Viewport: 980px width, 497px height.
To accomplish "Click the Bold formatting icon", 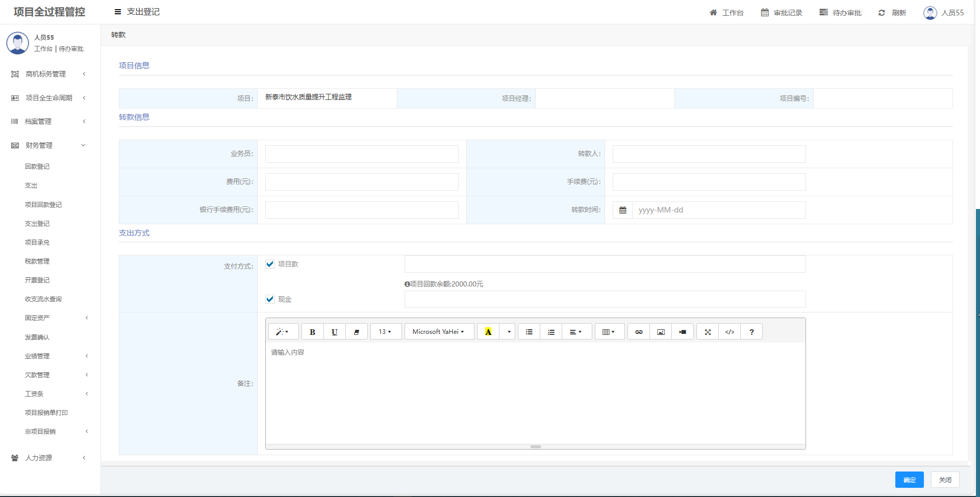I will coord(312,332).
